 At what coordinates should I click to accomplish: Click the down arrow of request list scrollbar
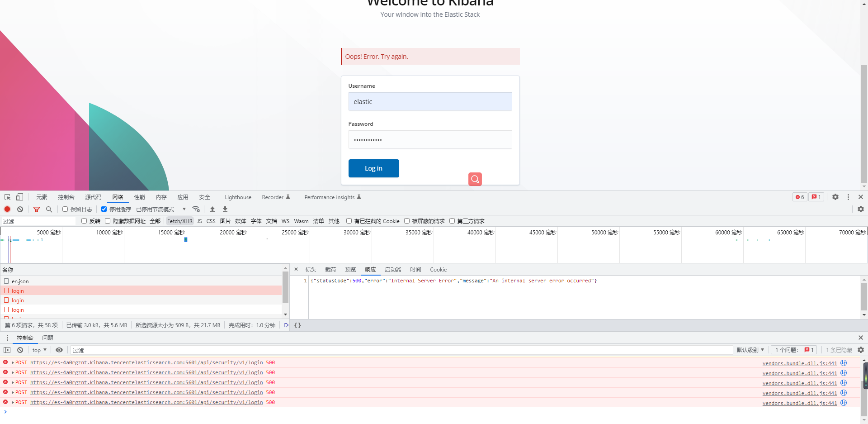[x=285, y=314]
